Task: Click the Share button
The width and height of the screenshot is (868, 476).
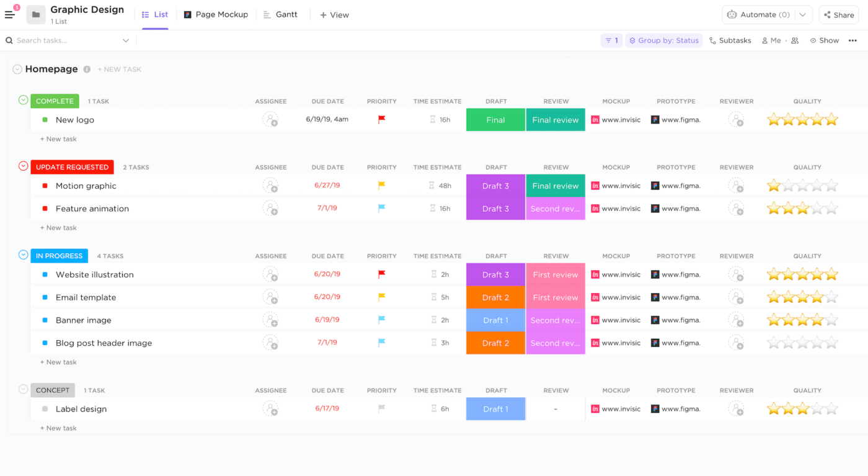Action: click(x=839, y=15)
